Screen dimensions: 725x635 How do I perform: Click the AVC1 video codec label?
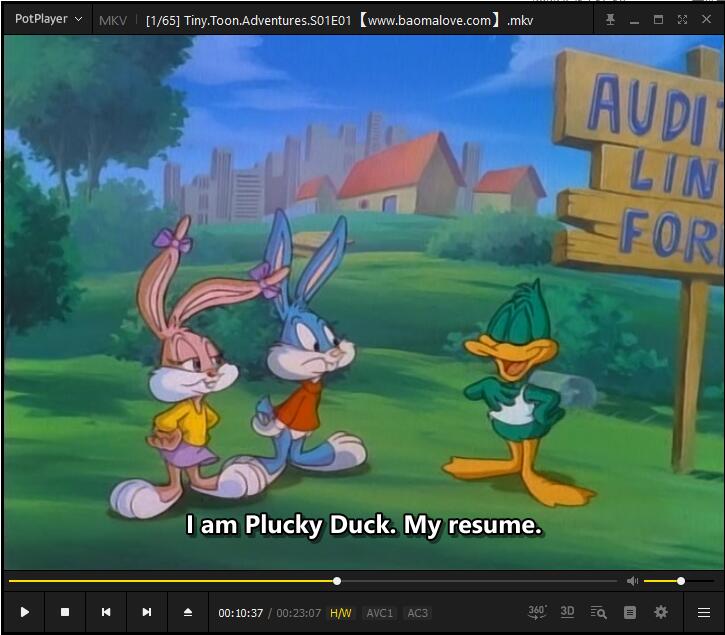point(380,613)
